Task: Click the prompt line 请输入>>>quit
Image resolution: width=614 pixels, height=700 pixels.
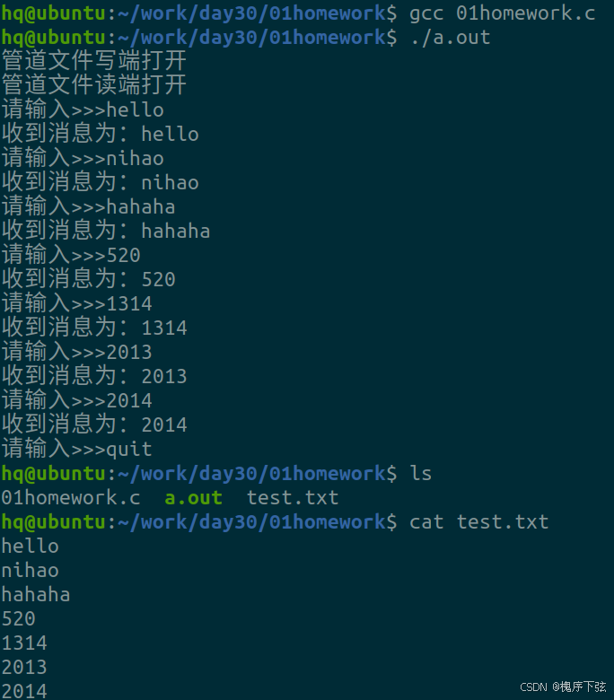Action: [77, 450]
